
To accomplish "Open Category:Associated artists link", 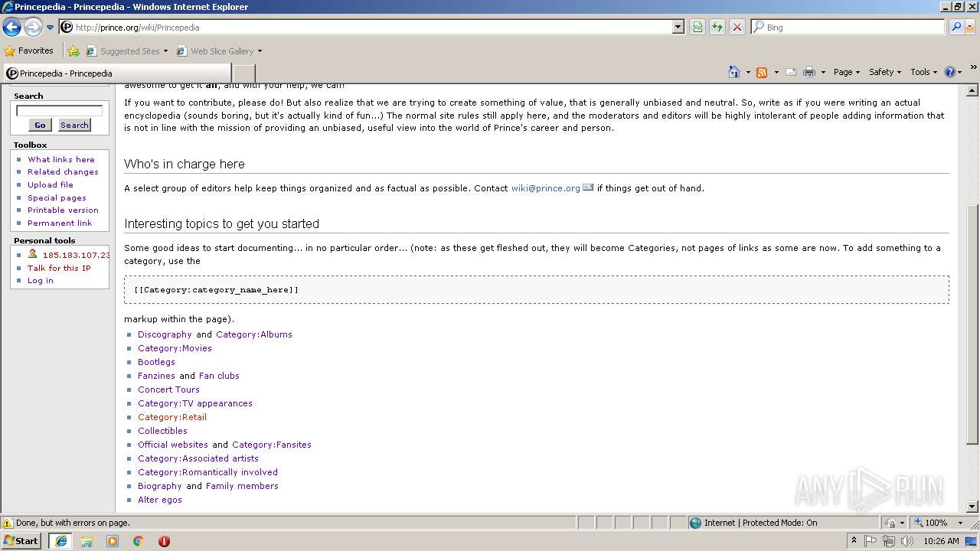I will [x=198, y=458].
